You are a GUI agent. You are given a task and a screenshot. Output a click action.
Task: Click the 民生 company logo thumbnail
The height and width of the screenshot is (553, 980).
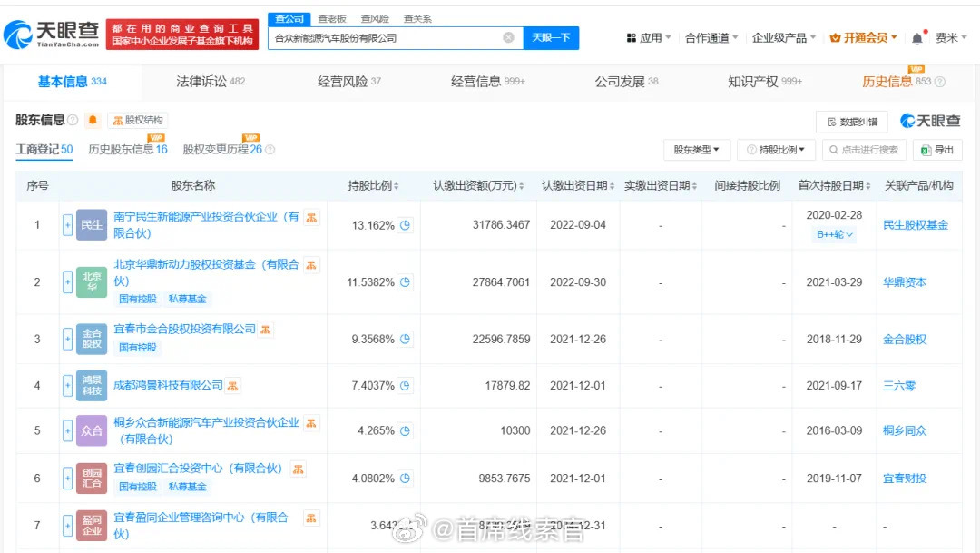click(x=92, y=224)
